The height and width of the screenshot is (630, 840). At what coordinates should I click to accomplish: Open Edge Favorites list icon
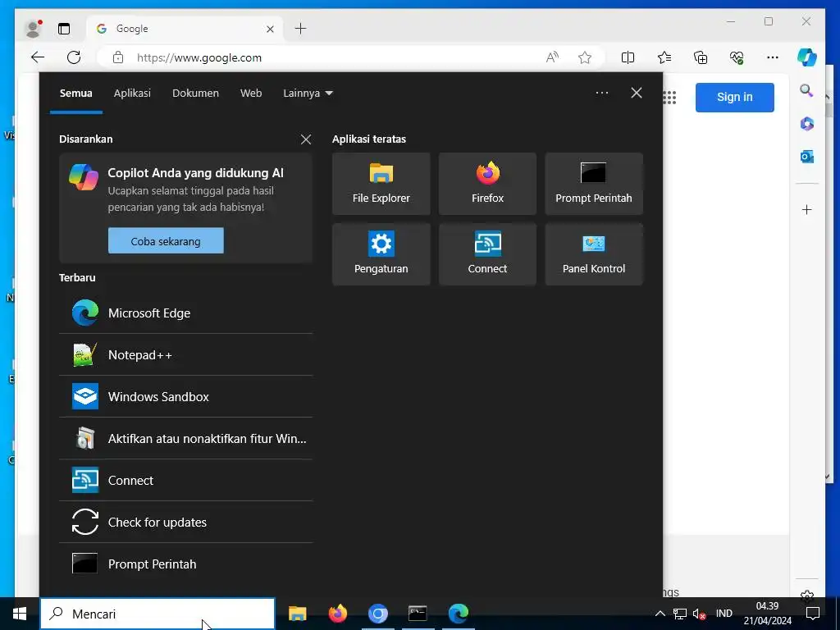(x=664, y=57)
